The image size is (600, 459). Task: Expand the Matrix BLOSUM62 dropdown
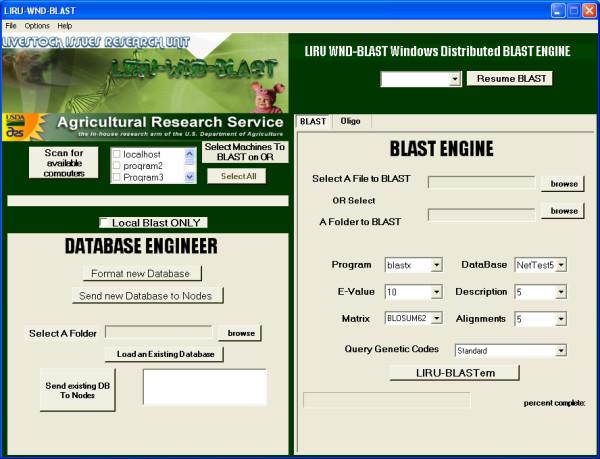pyautogui.click(x=436, y=319)
